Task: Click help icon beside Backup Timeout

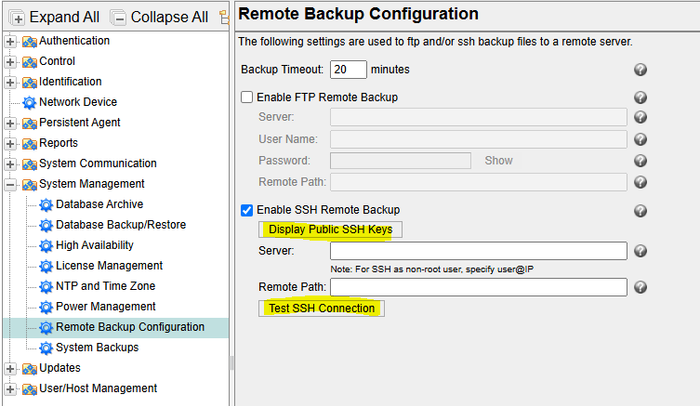Action: (x=640, y=70)
